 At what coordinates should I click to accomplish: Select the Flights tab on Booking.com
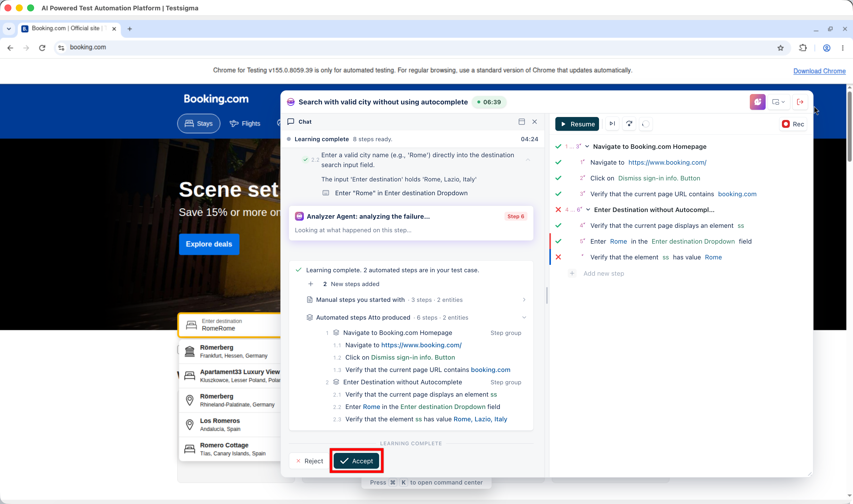point(245,123)
